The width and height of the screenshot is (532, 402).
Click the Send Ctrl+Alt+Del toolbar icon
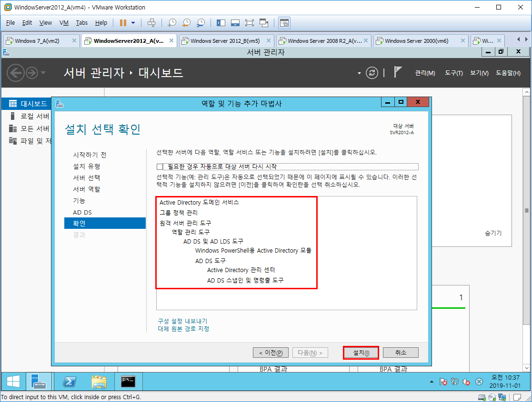[x=151, y=23]
